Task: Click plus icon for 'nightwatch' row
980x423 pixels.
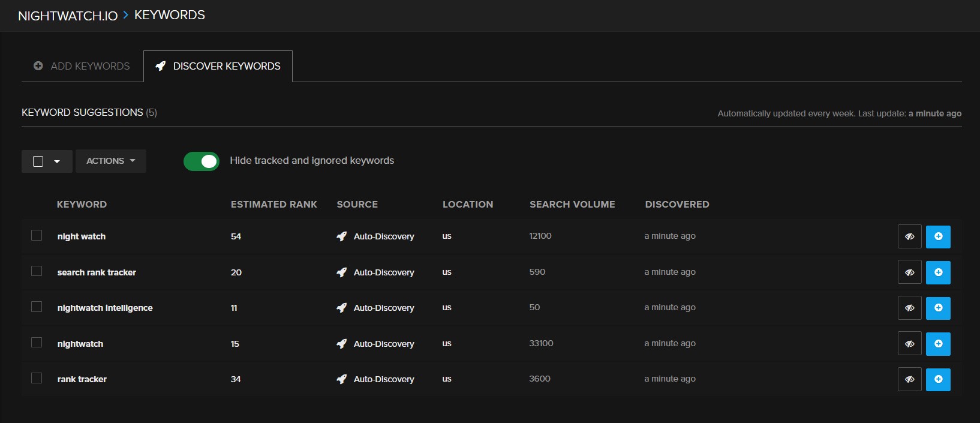Action: [938, 344]
